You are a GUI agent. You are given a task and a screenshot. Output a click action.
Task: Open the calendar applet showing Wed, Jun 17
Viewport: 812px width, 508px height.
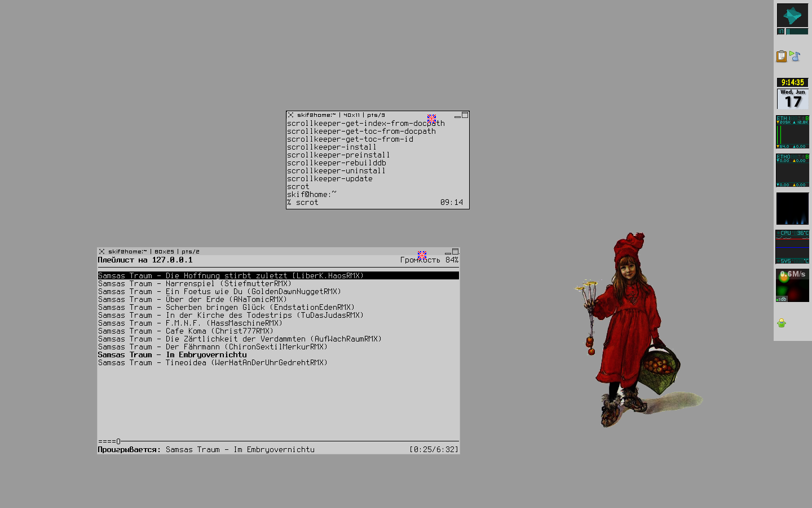coord(792,99)
